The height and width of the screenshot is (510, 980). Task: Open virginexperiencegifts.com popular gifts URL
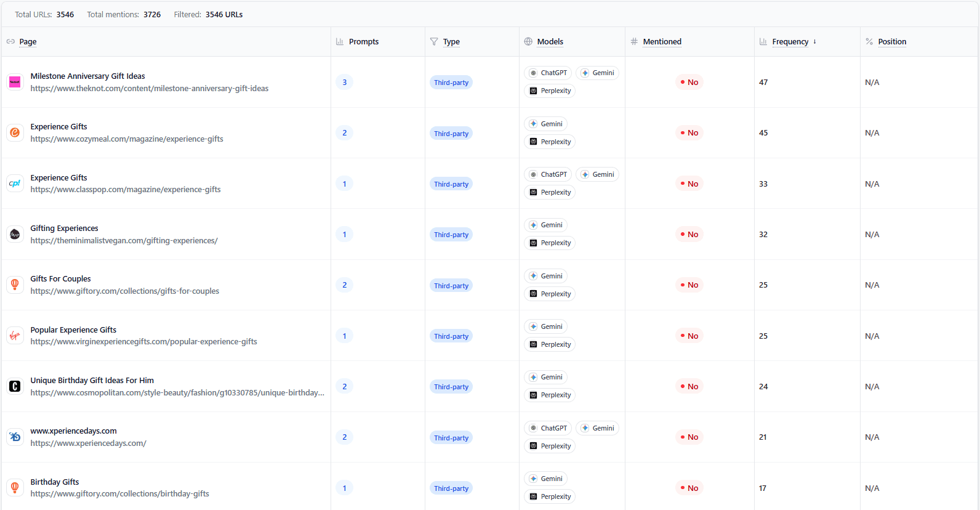pos(144,341)
